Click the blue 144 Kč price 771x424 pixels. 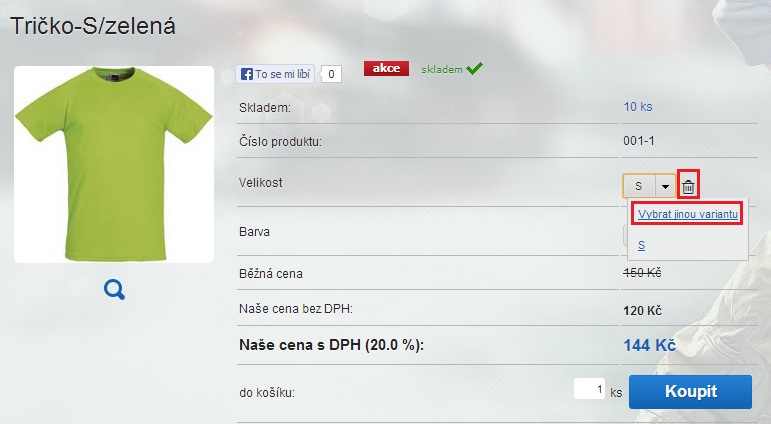pos(650,345)
